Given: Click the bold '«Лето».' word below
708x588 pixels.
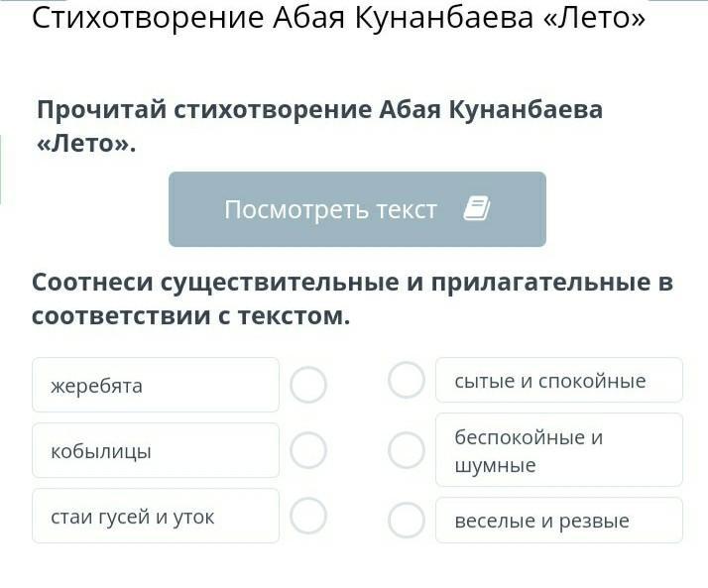Looking at the screenshot, I should point(85,144).
